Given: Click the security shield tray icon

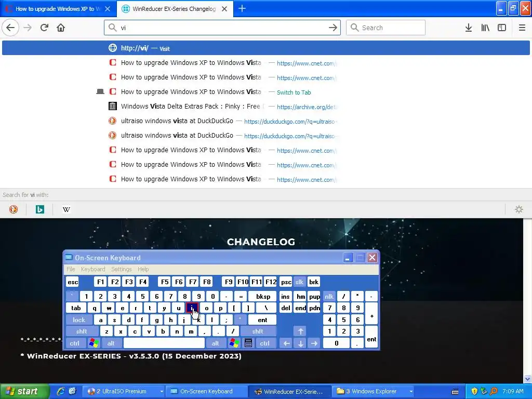Looking at the screenshot, I should pos(474,391).
